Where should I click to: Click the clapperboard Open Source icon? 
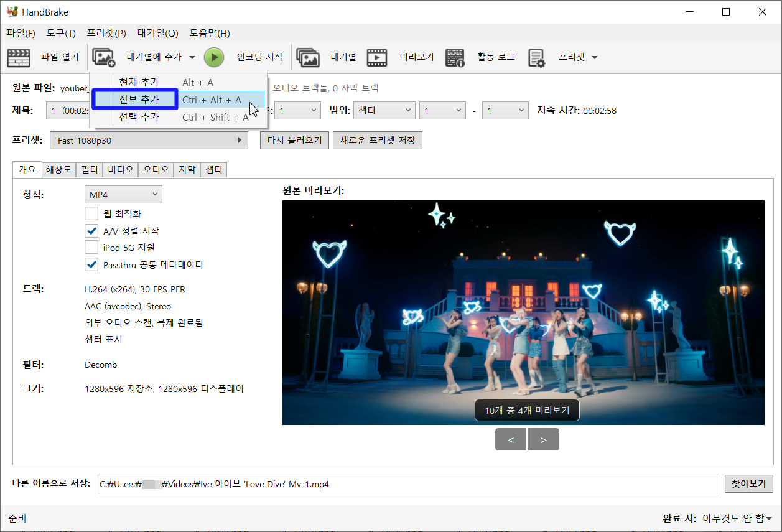(x=19, y=57)
